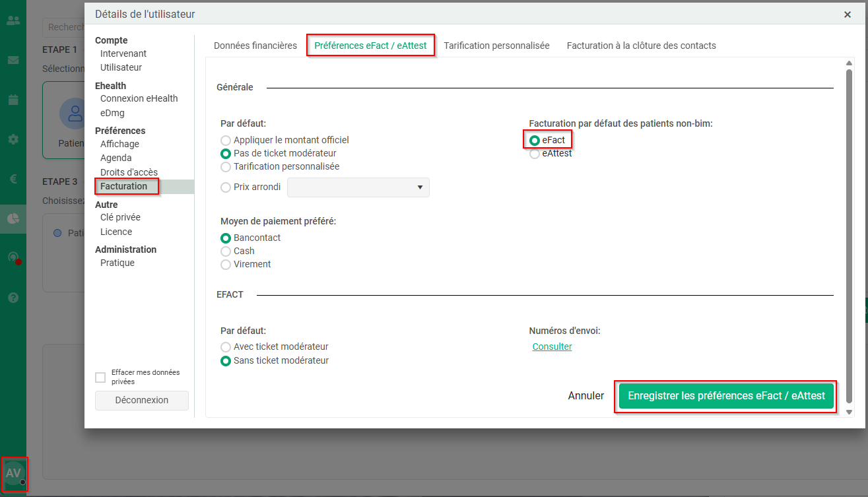Image resolution: width=868 pixels, height=497 pixels.
Task: Open the Consulter link for Numéros d'envoi
Action: pos(552,347)
